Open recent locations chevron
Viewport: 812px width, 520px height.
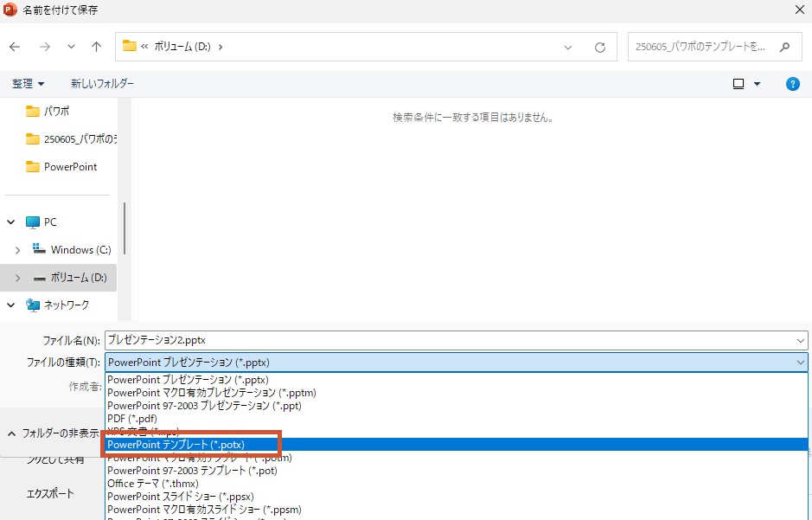71,47
